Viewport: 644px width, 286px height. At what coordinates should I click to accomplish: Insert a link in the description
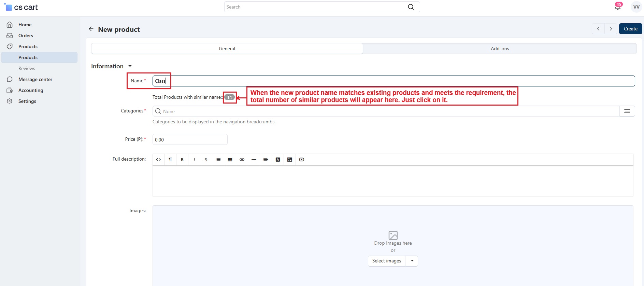click(242, 160)
